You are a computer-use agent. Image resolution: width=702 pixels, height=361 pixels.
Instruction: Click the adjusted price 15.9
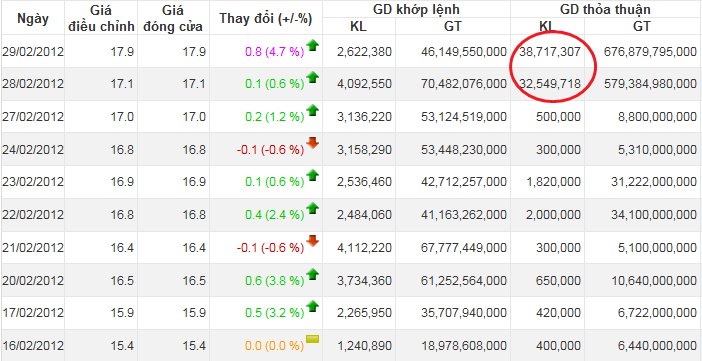point(122,314)
